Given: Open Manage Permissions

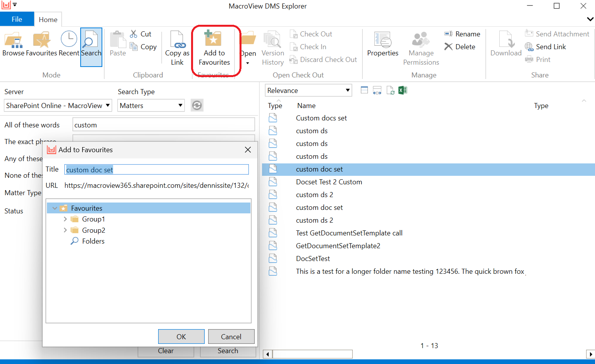Looking at the screenshot, I should coord(421,48).
